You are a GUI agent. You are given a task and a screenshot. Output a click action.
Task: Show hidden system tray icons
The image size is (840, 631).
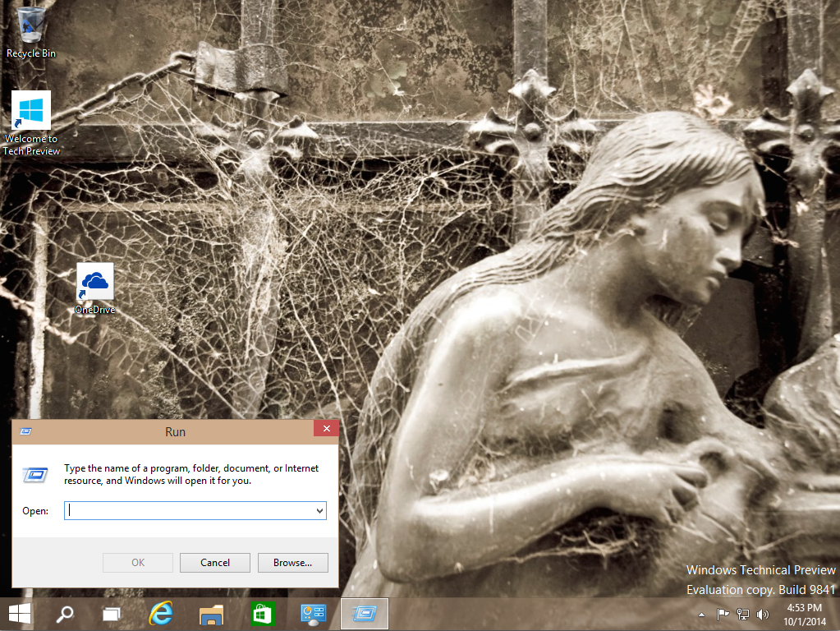click(x=702, y=614)
